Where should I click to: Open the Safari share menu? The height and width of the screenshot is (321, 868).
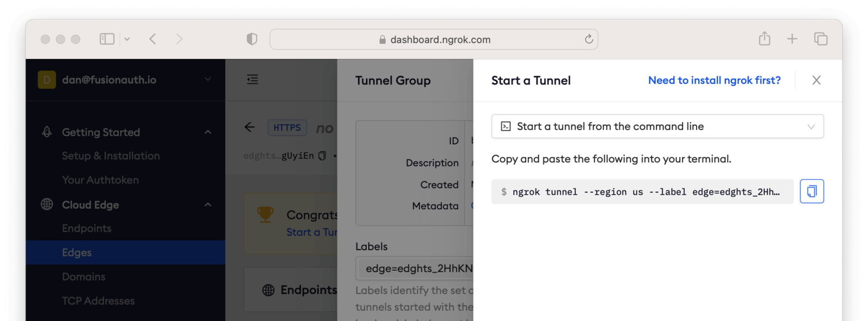pos(764,38)
